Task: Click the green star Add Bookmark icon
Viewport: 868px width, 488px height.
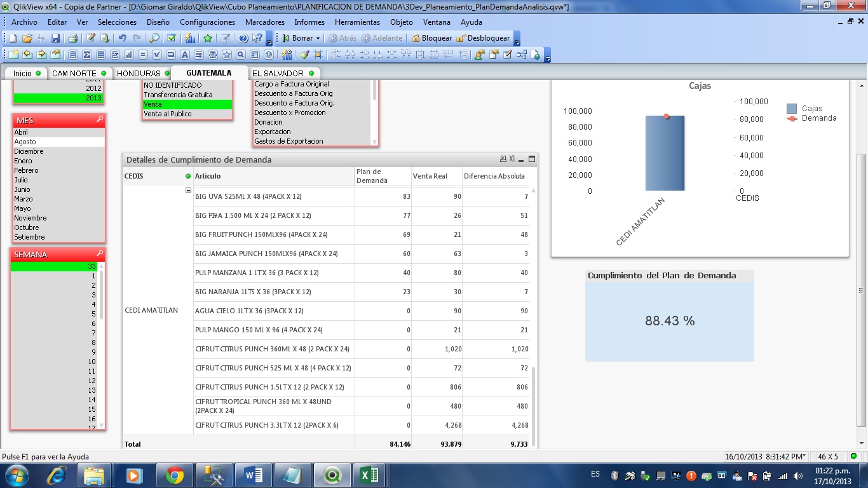Action: tap(208, 38)
